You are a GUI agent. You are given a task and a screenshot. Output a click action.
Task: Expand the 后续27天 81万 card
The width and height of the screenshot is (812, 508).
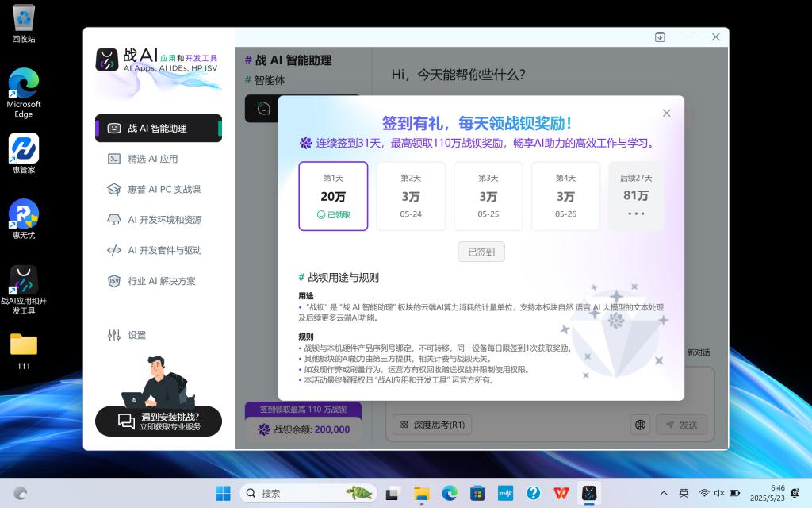pyautogui.click(x=636, y=196)
